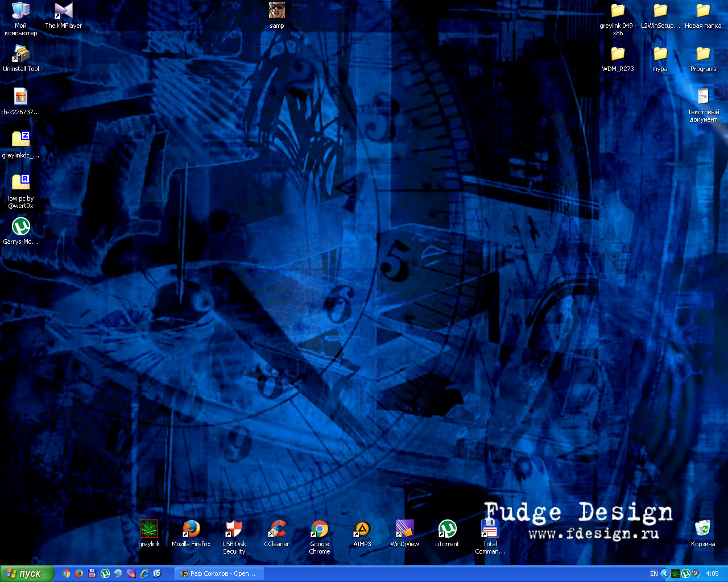728x582 pixels.
Task: Select the WinDjView desktop shortcut
Action: tap(405, 534)
